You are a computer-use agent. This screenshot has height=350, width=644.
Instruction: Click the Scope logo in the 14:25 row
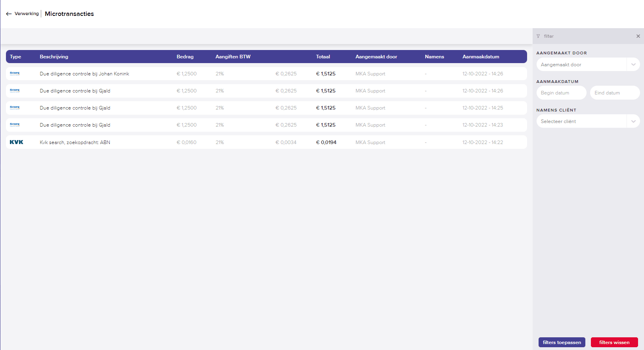point(15,108)
